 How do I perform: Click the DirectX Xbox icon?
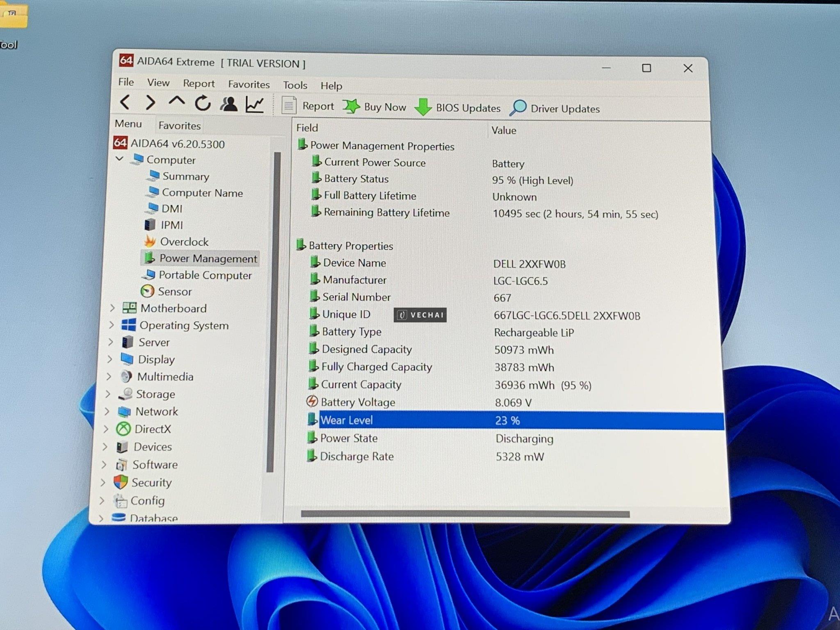click(x=123, y=429)
